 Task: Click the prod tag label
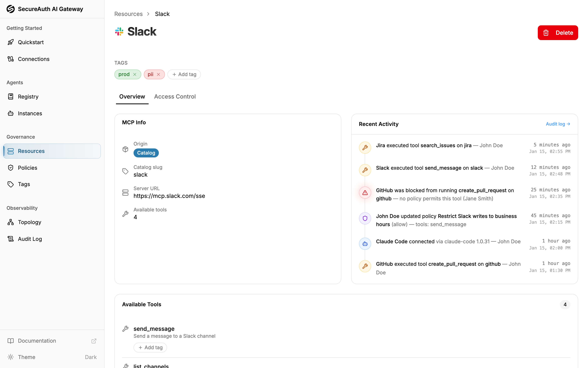[x=124, y=74]
